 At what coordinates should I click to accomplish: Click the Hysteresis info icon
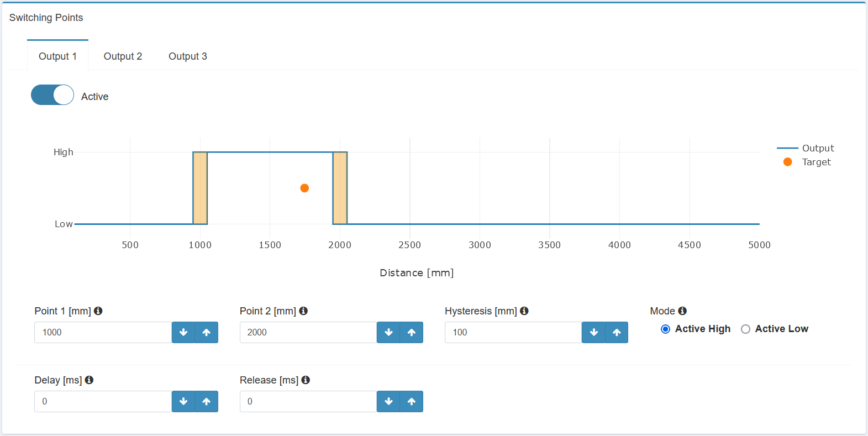tap(524, 311)
